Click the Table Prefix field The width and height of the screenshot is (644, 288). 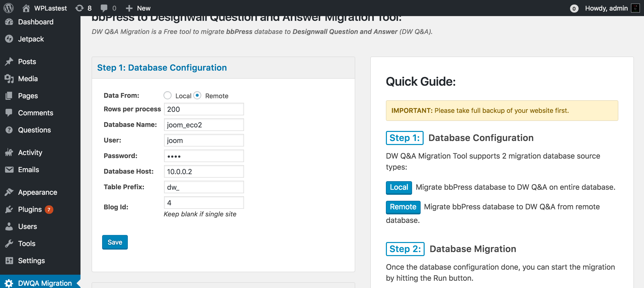204,187
